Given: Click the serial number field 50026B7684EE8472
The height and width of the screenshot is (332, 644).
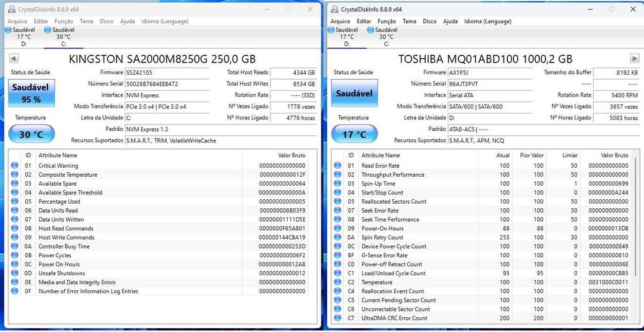Looking at the screenshot, I should 167,84.
